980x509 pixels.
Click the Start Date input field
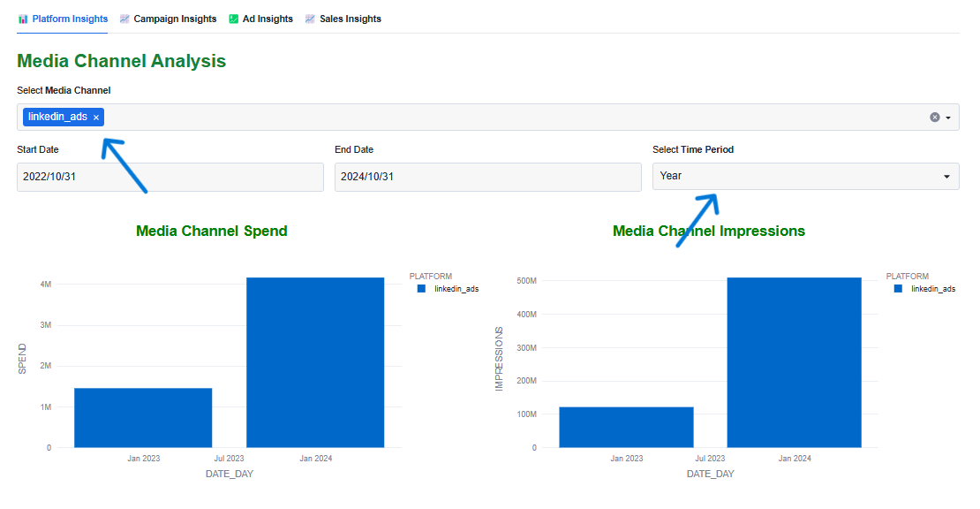[170, 177]
